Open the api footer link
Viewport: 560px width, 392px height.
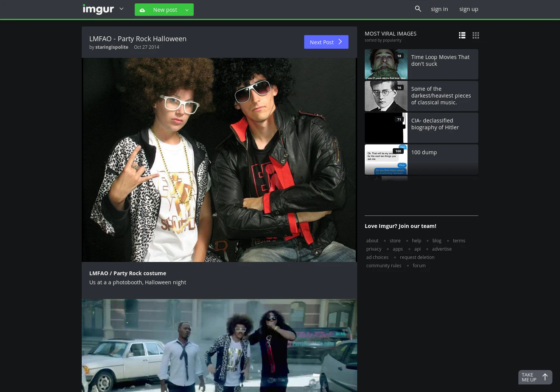(417, 249)
